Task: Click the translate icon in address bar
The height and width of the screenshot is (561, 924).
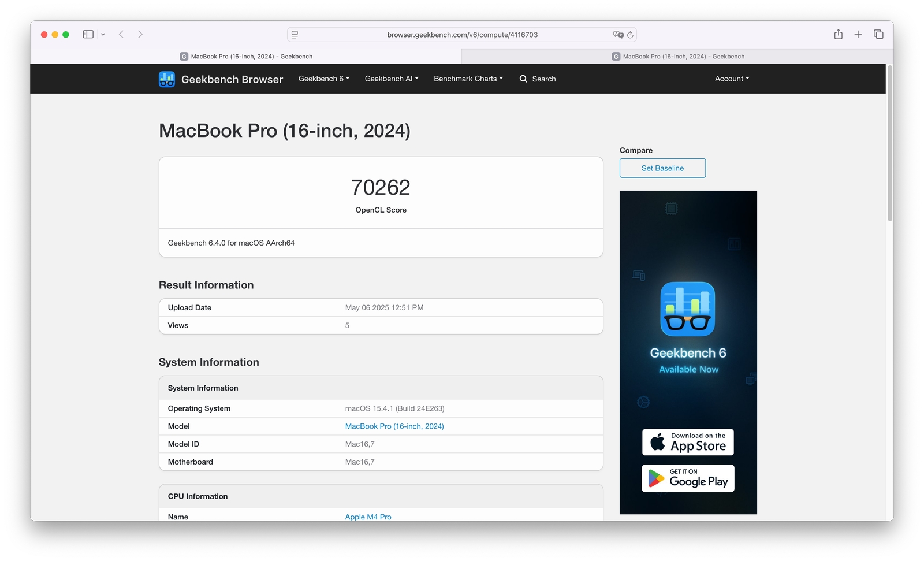Action: pos(618,35)
